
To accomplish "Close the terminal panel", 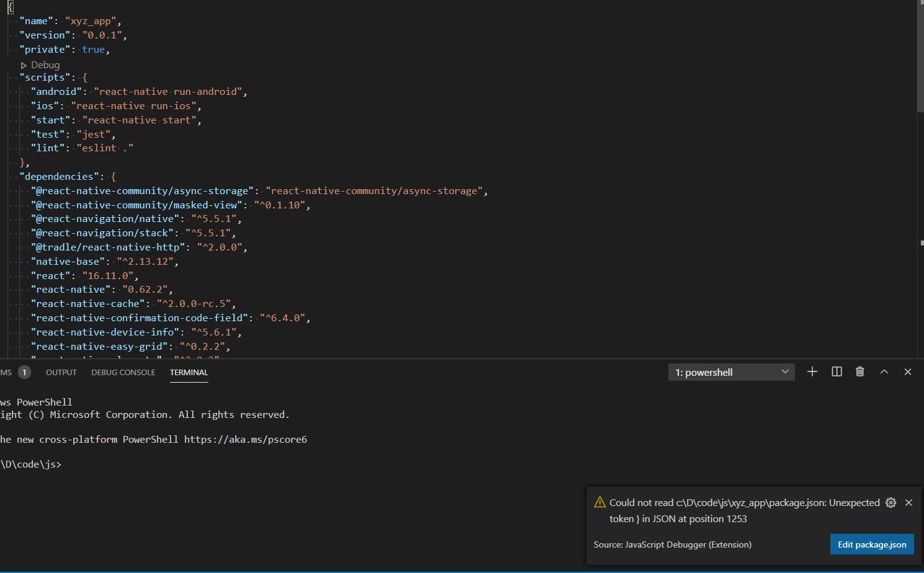I will point(907,371).
